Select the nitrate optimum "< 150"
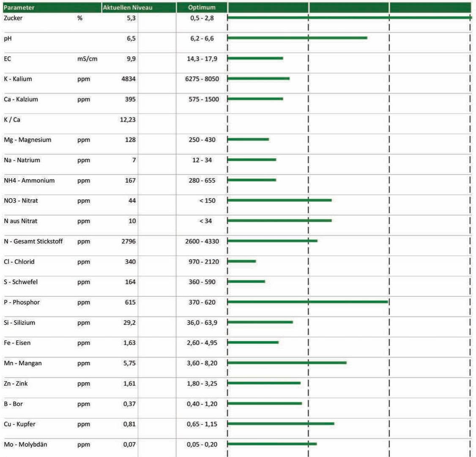 (207, 201)
